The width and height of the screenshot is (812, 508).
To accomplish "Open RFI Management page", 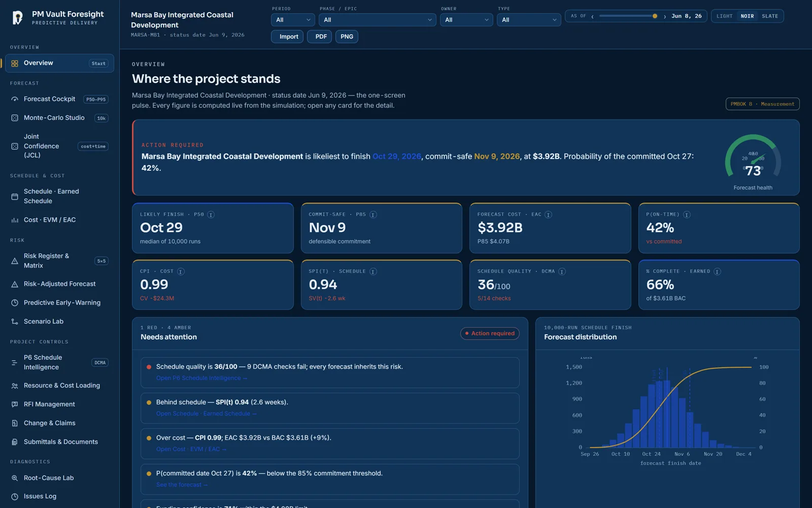I will click(x=59, y=404).
